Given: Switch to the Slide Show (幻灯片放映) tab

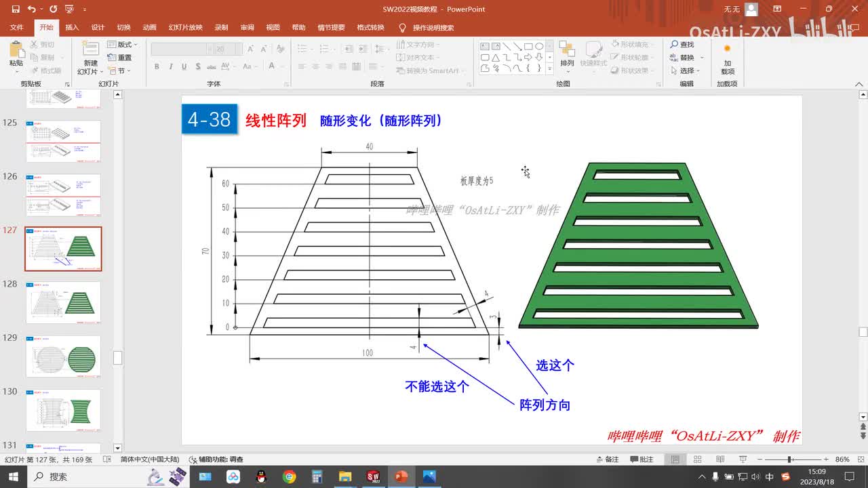Looking at the screenshot, I should point(186,28).
